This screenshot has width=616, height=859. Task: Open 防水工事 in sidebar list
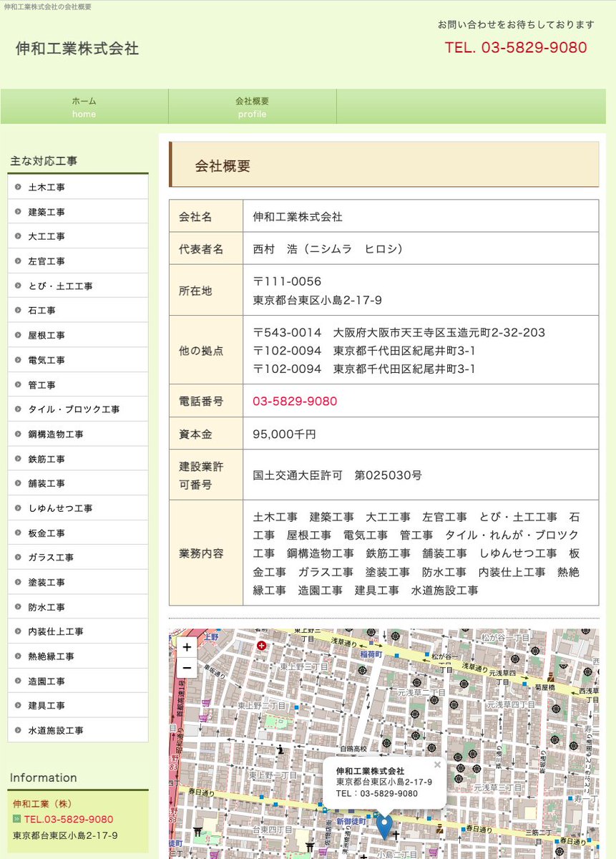coord(78,607)
